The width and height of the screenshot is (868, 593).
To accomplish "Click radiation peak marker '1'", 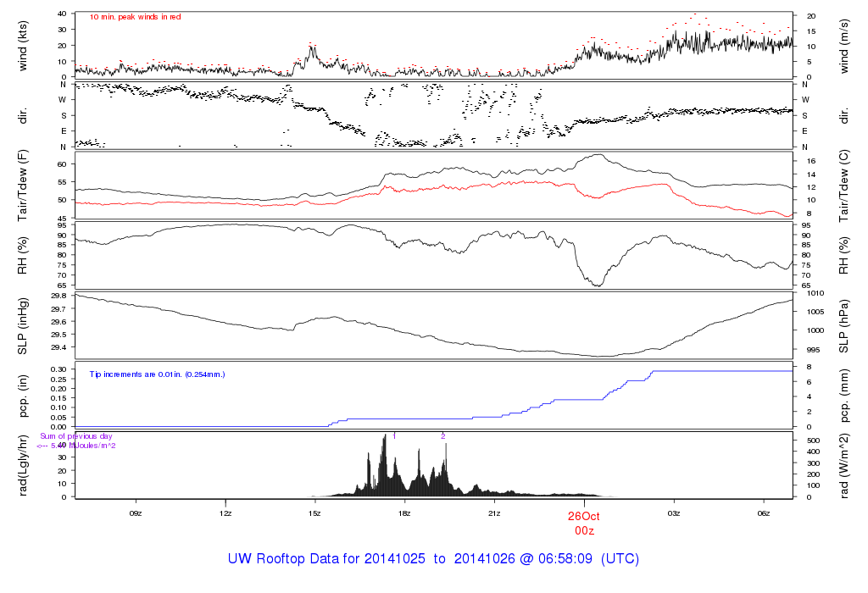I will pyautogui.click(x=394, y=436).
